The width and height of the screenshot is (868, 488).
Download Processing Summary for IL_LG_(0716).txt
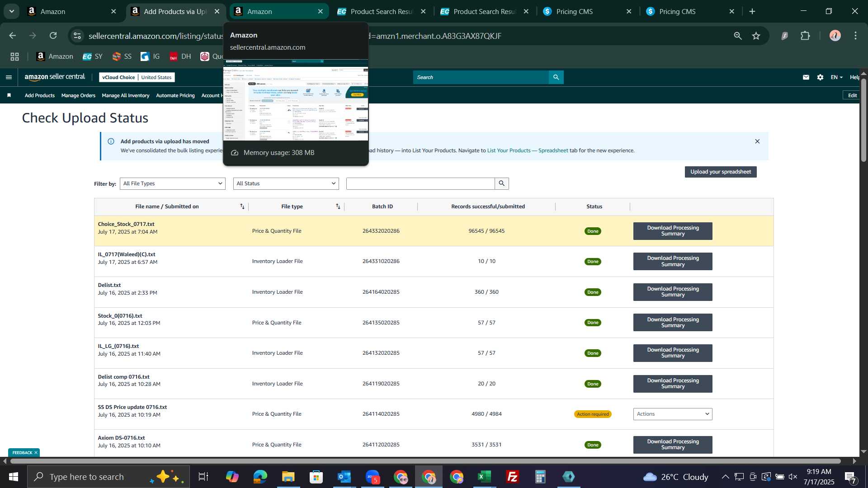(673, 353)
